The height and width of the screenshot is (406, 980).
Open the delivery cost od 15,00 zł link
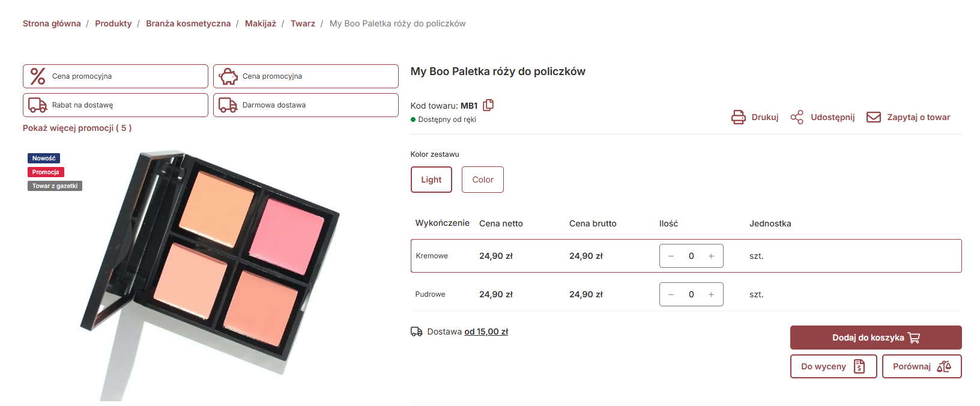pyautogui.click(x=486, y=332)
